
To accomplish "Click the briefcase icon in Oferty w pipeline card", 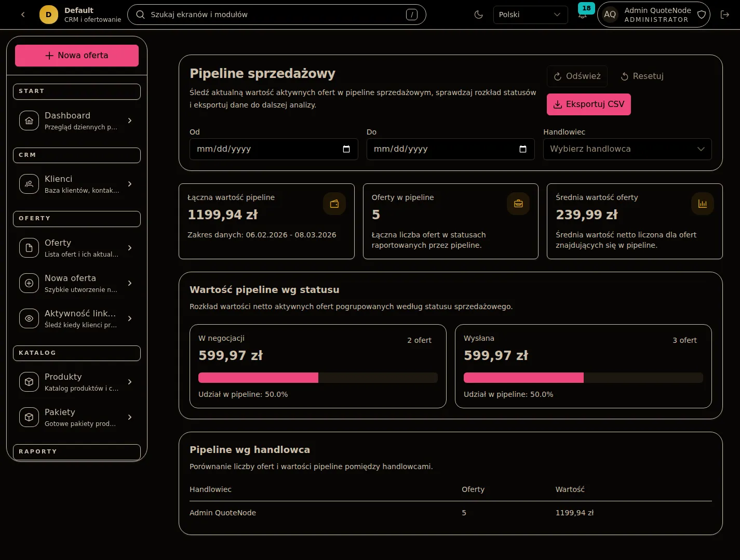I will (x=518, y=204).
